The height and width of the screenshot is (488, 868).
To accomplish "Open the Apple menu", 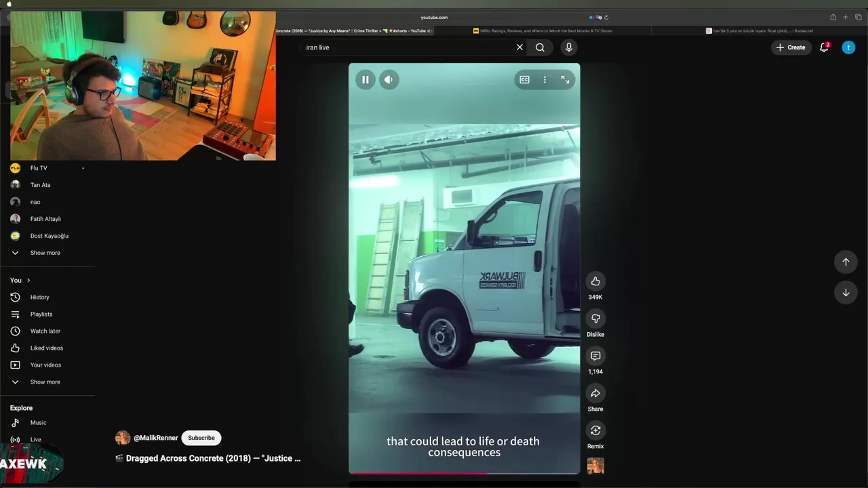I will click(x=9, y=3).
